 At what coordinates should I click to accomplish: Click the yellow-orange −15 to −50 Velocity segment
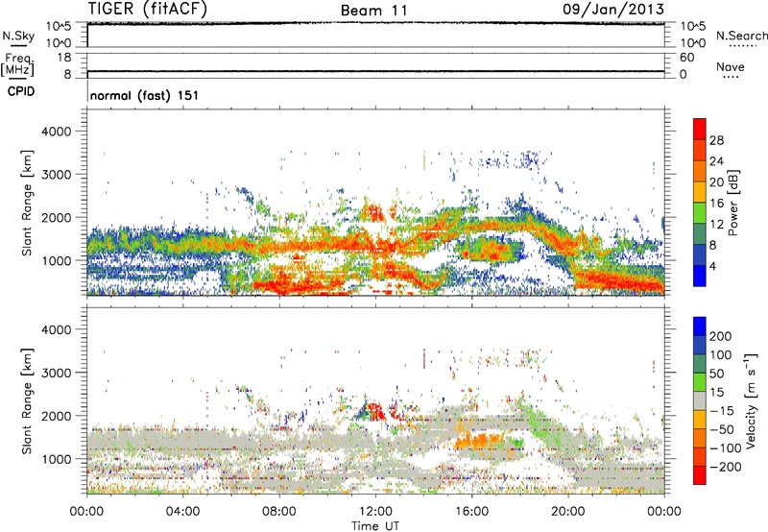(x=700, y=420)
